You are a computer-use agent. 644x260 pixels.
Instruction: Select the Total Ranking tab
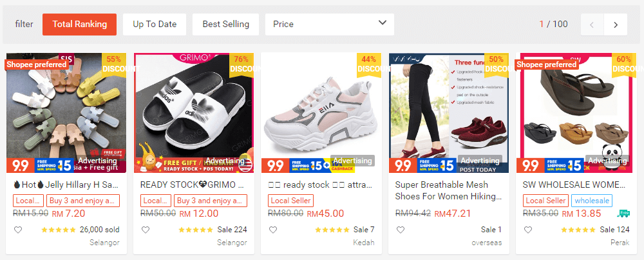(x=79, y=25)
